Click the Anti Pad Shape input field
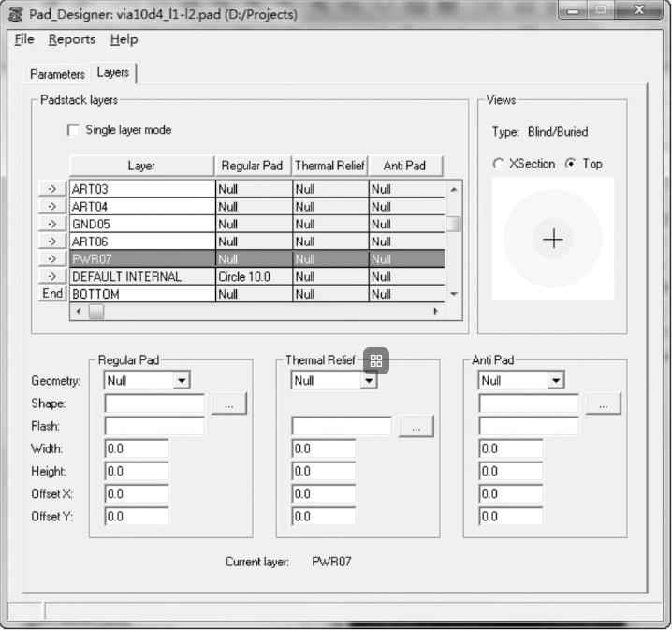 click(529, 403)
